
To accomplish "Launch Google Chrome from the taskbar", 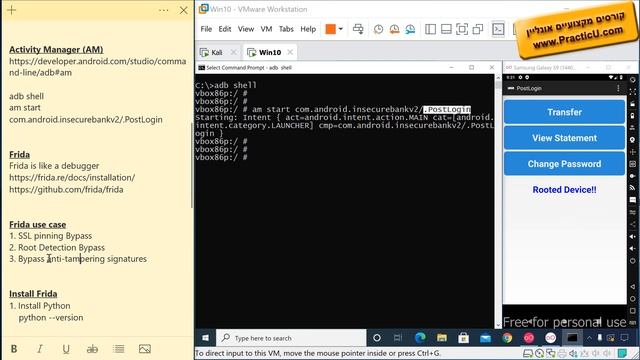I will [507, 338].
